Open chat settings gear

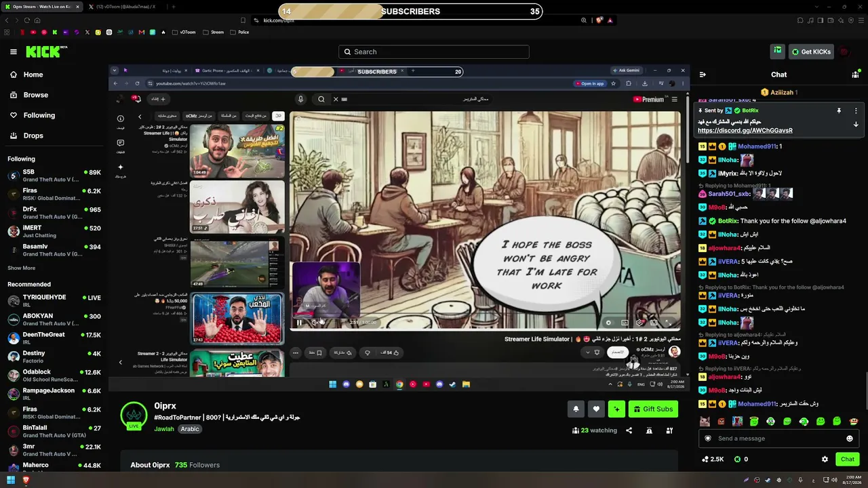click(x=825, y=459)
